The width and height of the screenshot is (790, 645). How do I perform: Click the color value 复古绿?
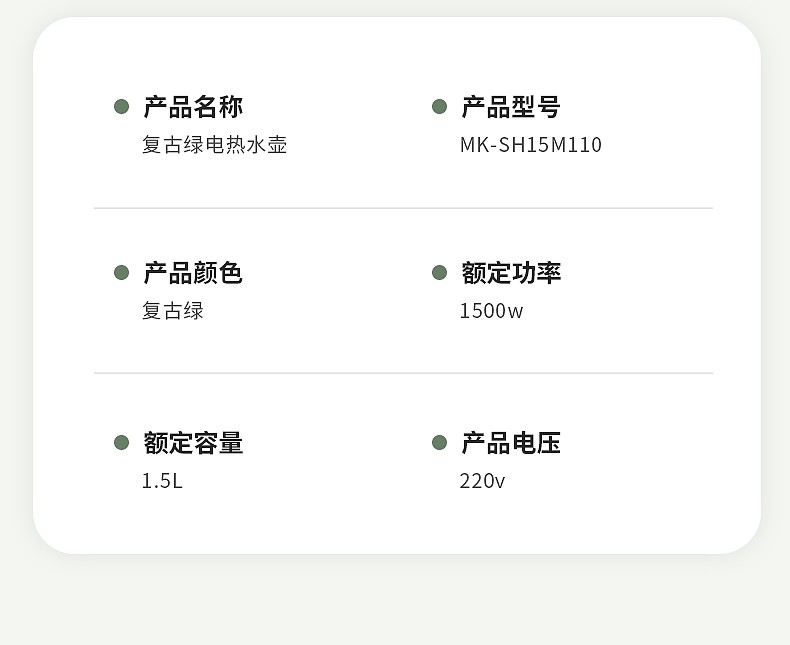(173, 310)
